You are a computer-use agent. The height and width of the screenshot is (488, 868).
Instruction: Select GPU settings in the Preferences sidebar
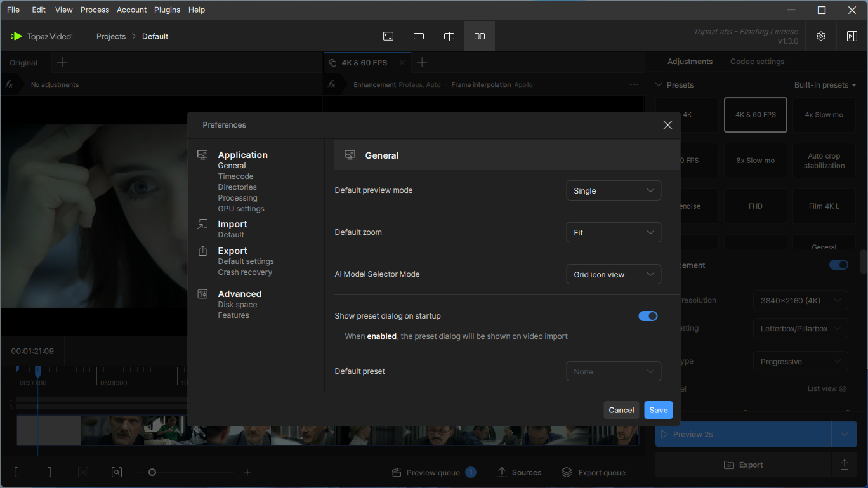[x=241, y=209]
